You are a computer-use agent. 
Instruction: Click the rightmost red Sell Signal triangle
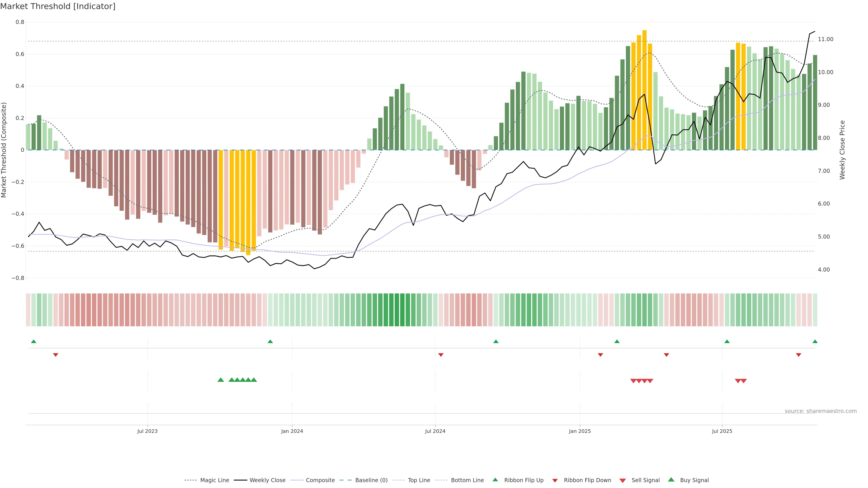coord(744,381)
